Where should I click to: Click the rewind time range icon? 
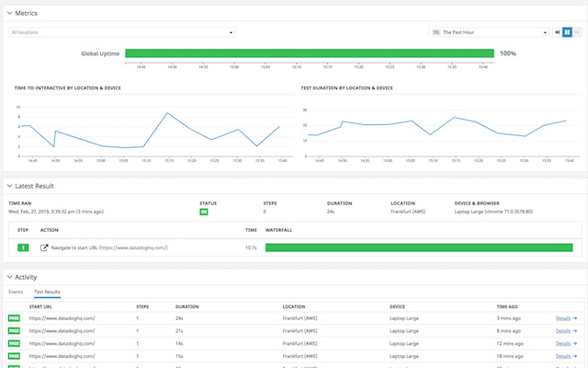click(x=557, y=32)
